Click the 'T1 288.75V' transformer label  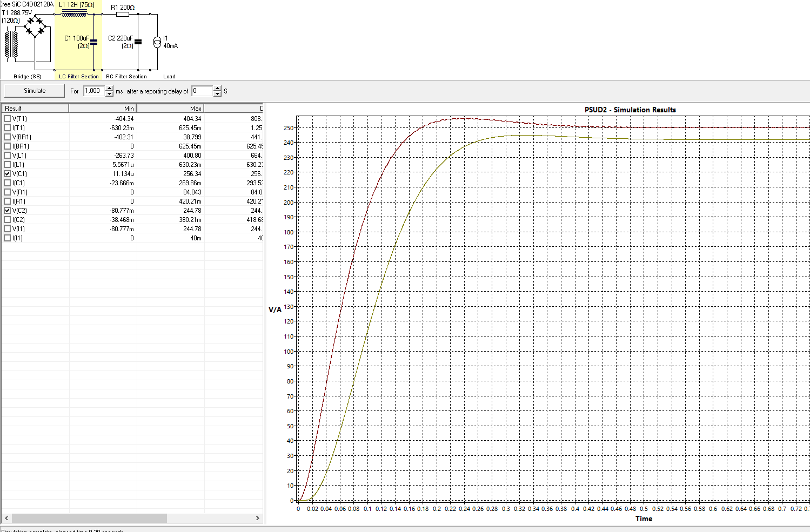[17, 13]
